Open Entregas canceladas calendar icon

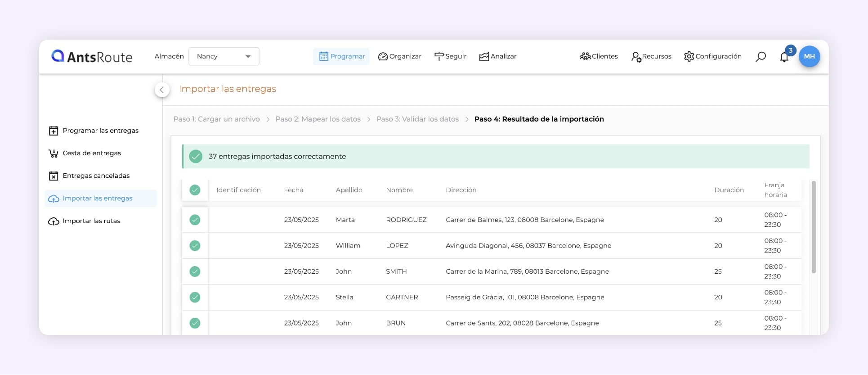point(54,176)
